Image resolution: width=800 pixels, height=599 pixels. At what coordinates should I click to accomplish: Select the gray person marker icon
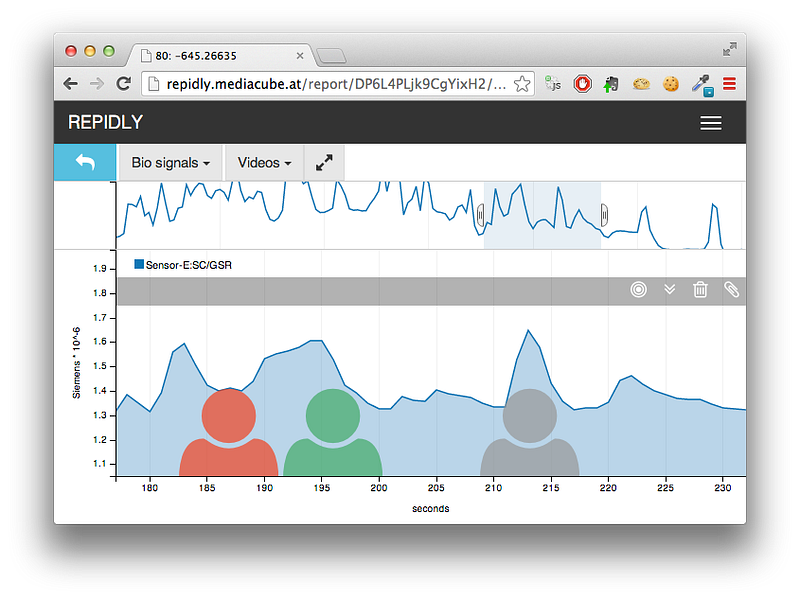coord(530,433)
